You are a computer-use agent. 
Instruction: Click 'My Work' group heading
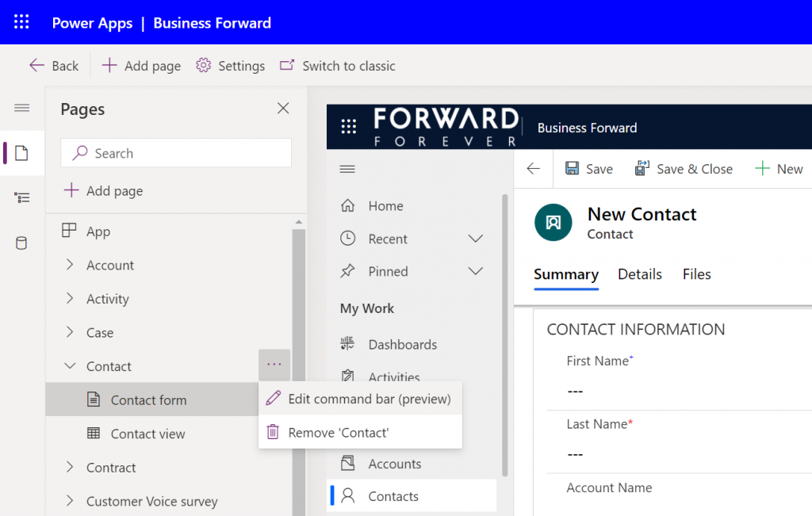pyautogui.click(x=366, y=308)
